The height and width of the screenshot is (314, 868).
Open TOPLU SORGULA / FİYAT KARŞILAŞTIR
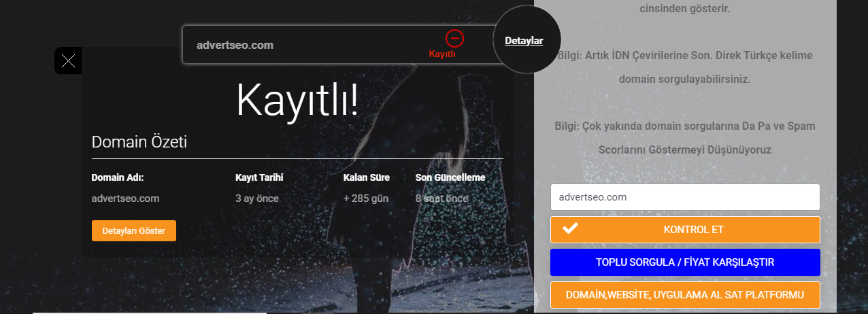[685, 262]
